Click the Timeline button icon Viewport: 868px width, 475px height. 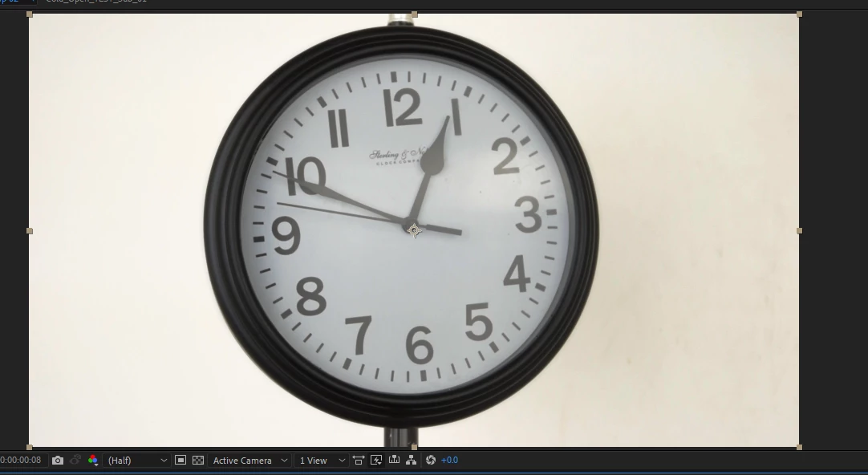point(394,460)
